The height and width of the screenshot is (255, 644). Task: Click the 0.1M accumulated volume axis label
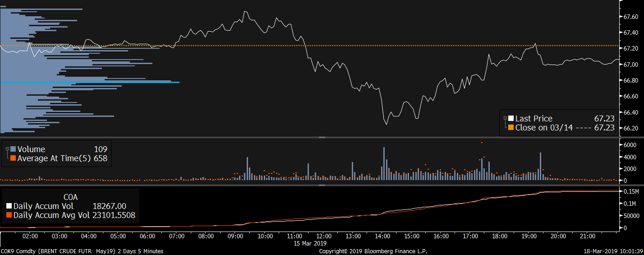click(630, 204)
